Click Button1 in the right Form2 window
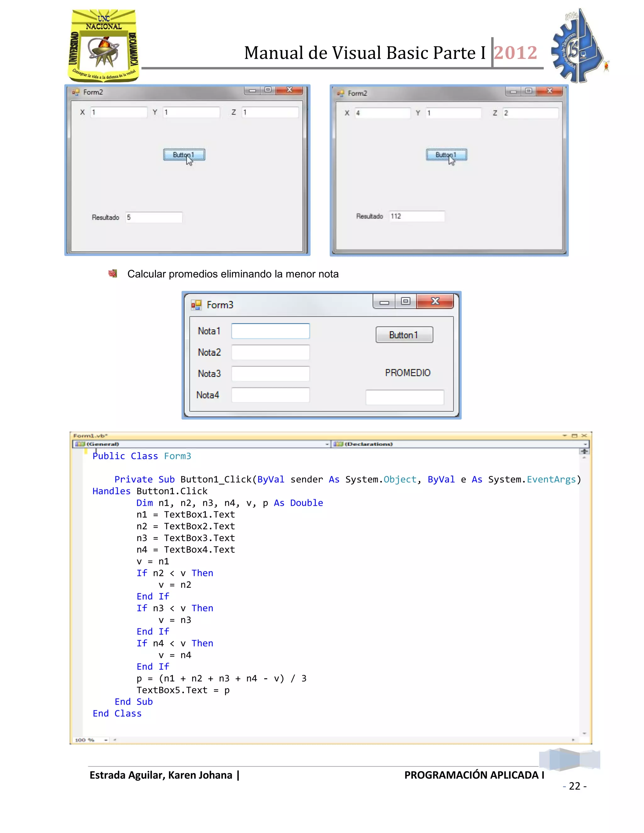The width and height of the screenshot is (644, 833). [x=447, y=155]
